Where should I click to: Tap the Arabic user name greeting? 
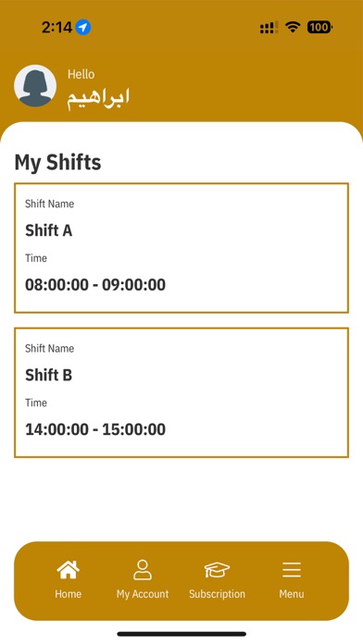click(x=98, y=99)
